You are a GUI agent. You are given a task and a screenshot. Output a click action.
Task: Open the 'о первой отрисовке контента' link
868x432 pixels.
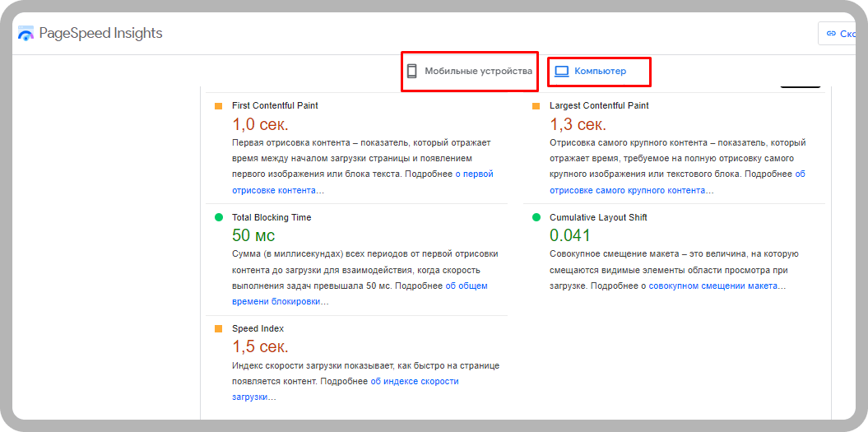[363, 182]
